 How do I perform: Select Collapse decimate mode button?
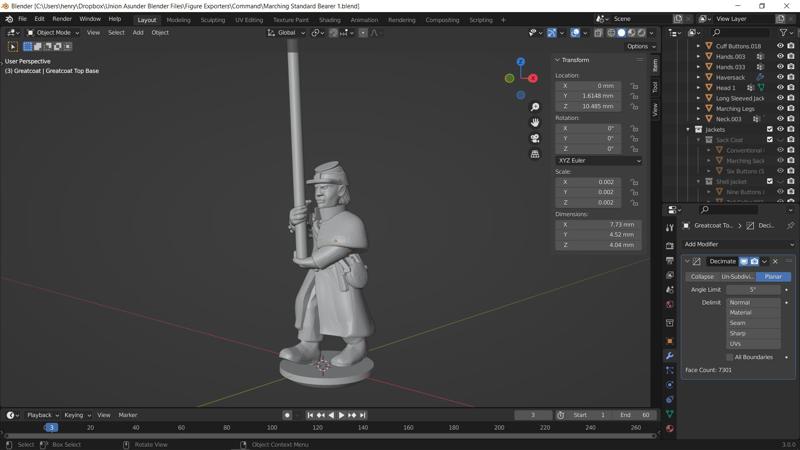point(702,277)
